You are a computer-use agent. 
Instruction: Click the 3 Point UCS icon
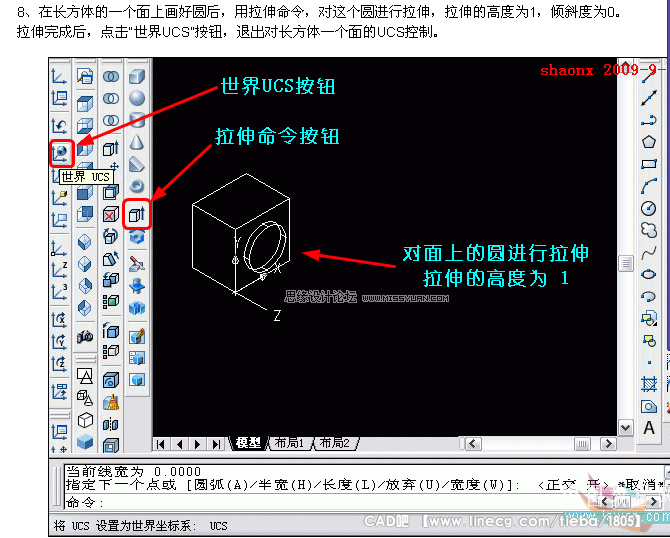coord(59,292)
